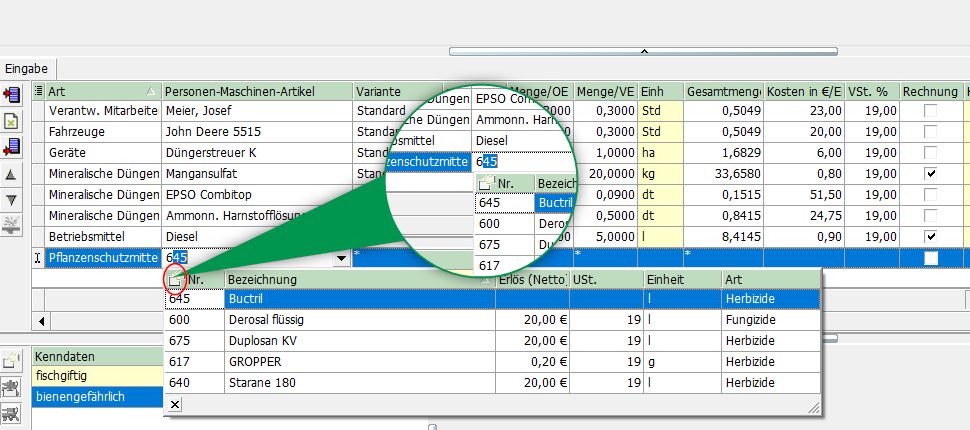This screenshot has width=970, height=430.
Task: Collapse the top panel with the chevron bar
Action: pos(644,50)
